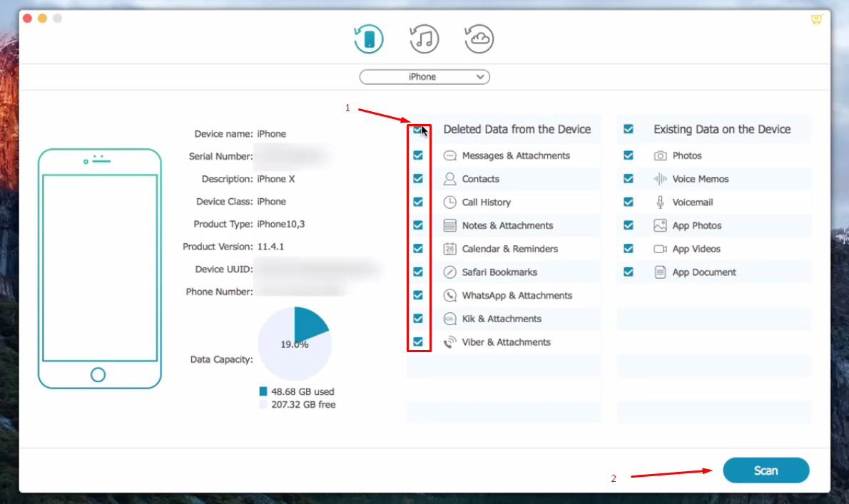Select the Messages & Attachments label
The height and width of the screenshot is (504, 849).
point(516,155)
